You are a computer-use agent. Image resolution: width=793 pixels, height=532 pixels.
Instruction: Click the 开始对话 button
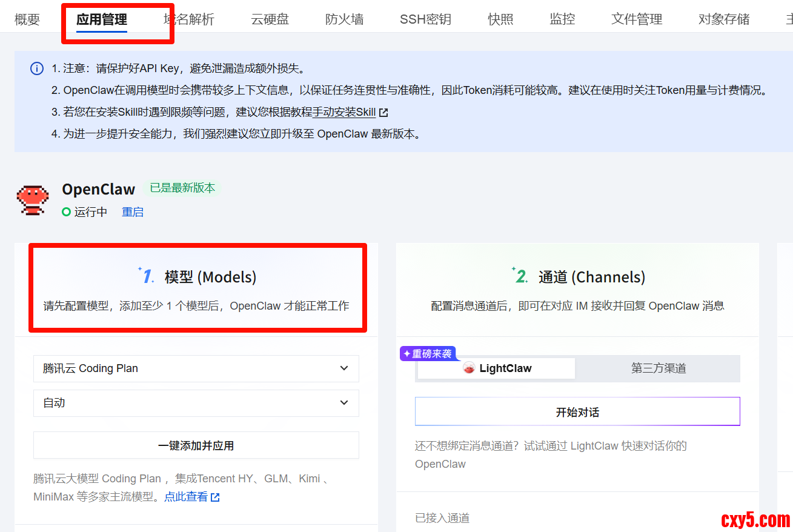(577, 412)
